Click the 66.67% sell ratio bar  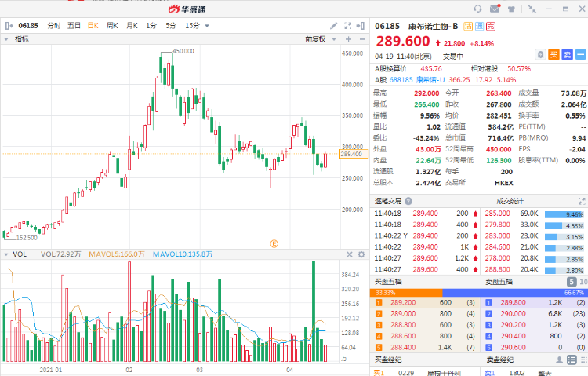click(515, 293)
